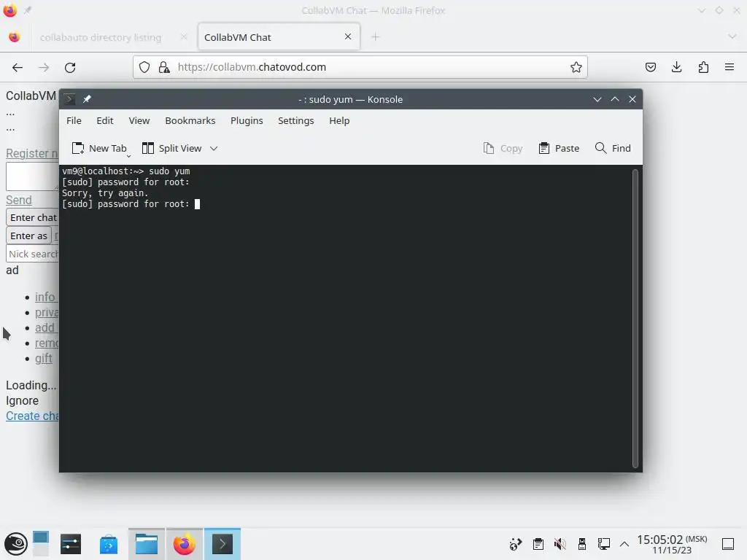Click the clock showing 15:05:02

(672, 544)
